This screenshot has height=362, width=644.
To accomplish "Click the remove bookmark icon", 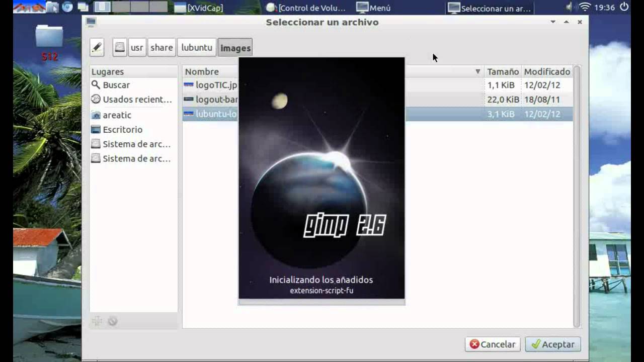I will [x=113, y=321].
